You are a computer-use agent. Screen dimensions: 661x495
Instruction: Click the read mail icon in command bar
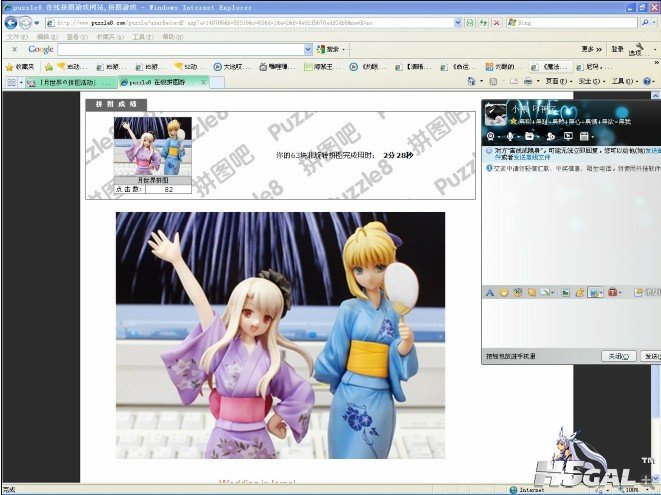513,81
